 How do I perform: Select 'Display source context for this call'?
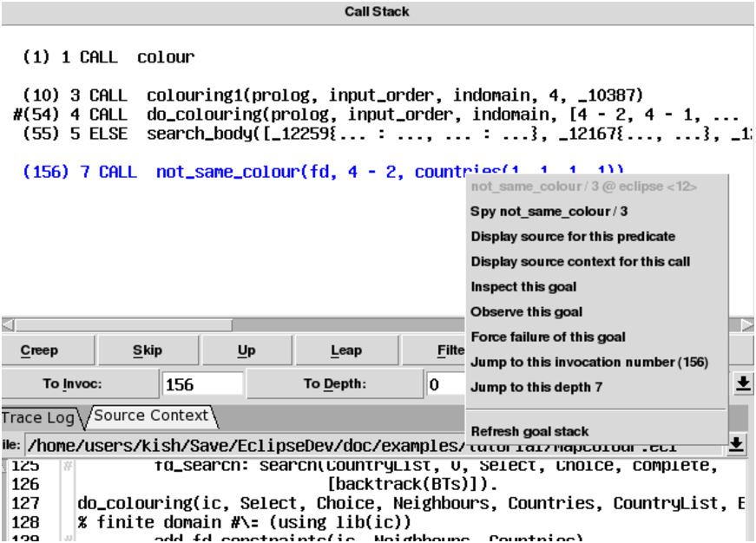[580, 261]
